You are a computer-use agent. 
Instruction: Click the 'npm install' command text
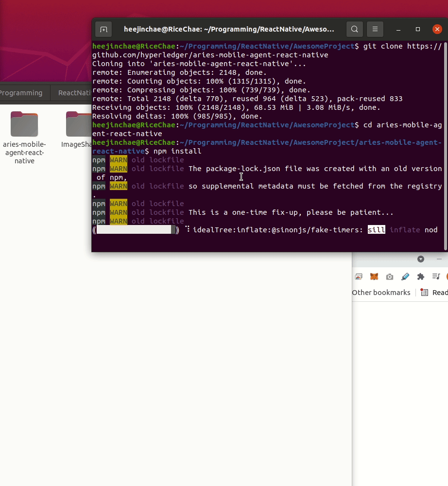click(x=177, y=151)
